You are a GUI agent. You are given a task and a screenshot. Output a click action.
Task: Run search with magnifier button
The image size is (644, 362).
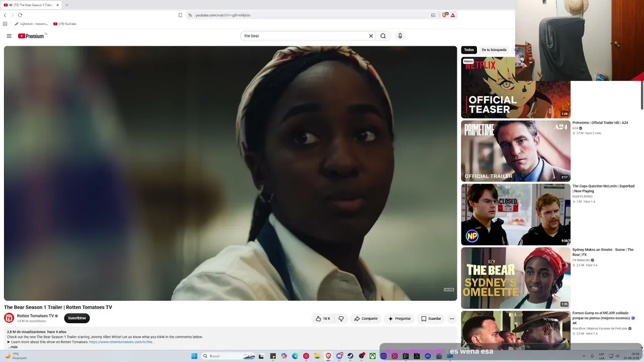point(383,36)
